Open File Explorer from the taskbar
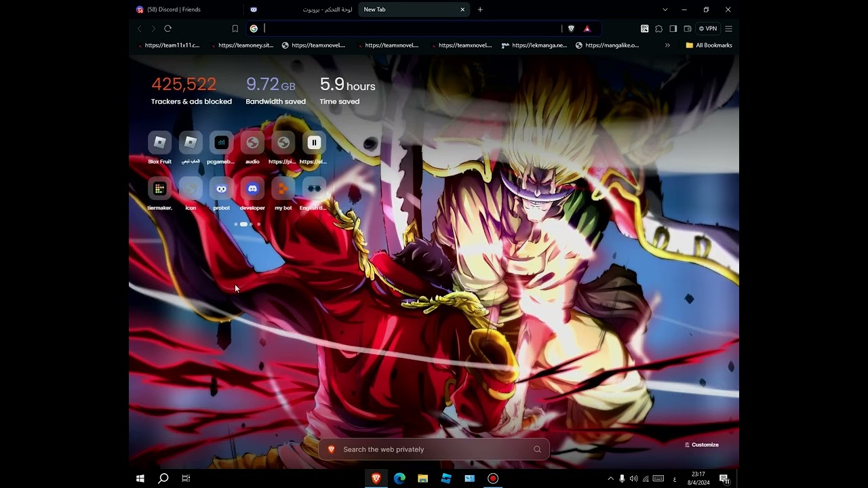Image resolution: width=868 pixels, height=488 pixels. coord(423,479)
